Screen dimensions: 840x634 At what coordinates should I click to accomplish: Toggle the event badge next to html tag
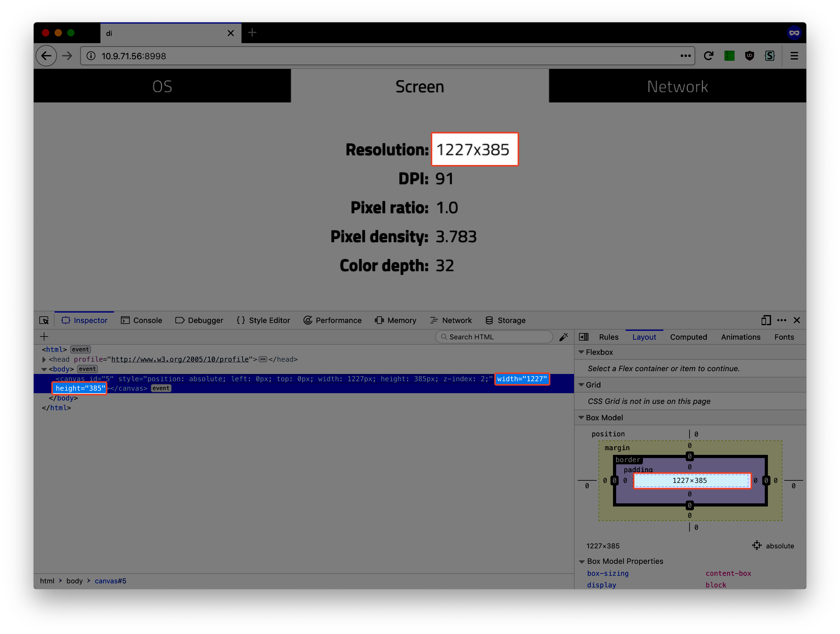pyautogui.click(x=81, y=349)
